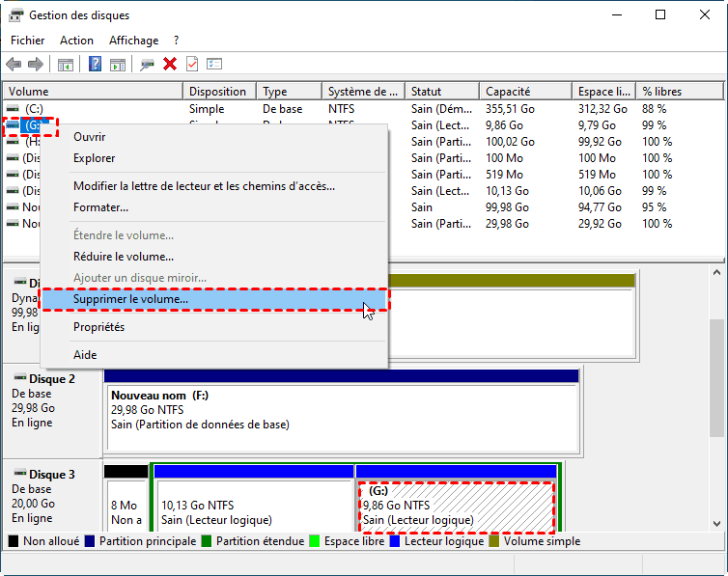
Task: Click the Forward arrow toolbar icon
Action: click(x=36, y=64)
